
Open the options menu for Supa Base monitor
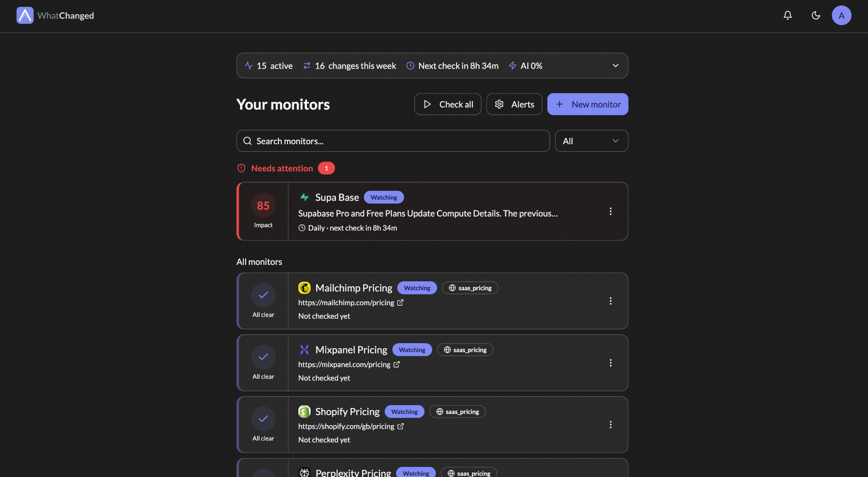tap(610, 211)
